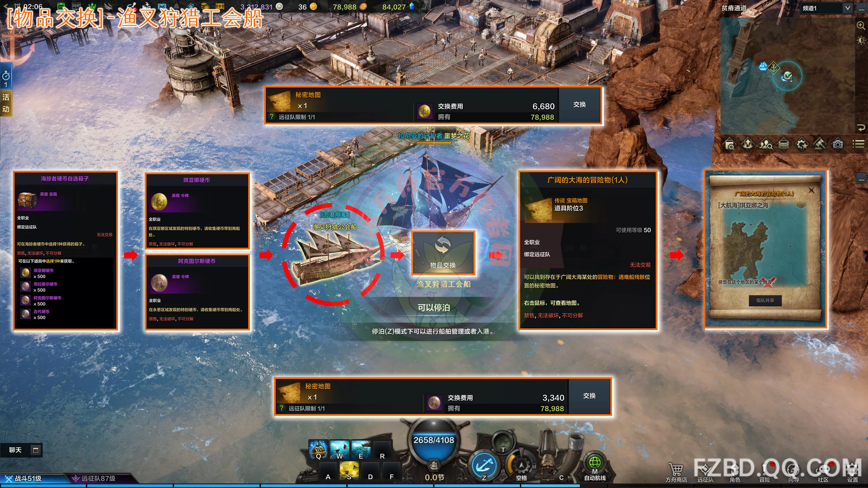The image size is (868, 488).
Task: Open the colosseum arena icon under the minimap
Action: pyautogui.click(x=784, y=144)
